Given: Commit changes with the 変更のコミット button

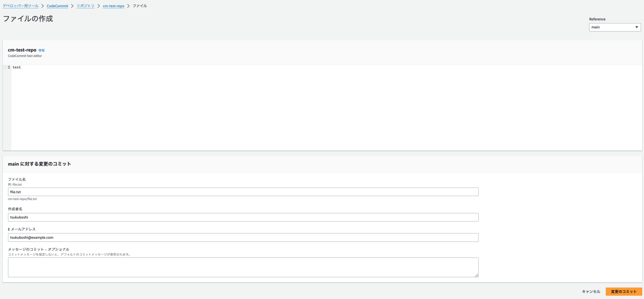Looking at the screenshot, I should [623, 291].
